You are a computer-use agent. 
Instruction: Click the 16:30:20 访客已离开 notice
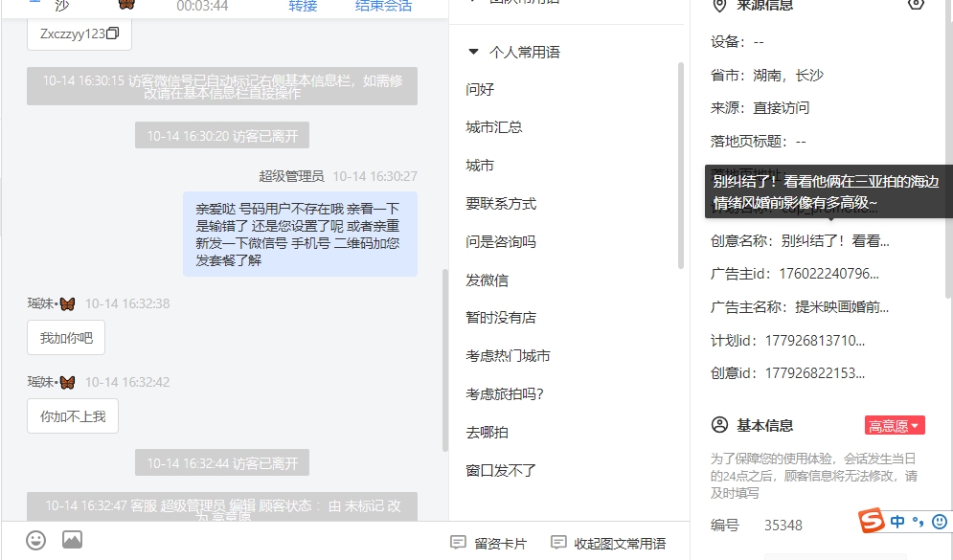222,135
